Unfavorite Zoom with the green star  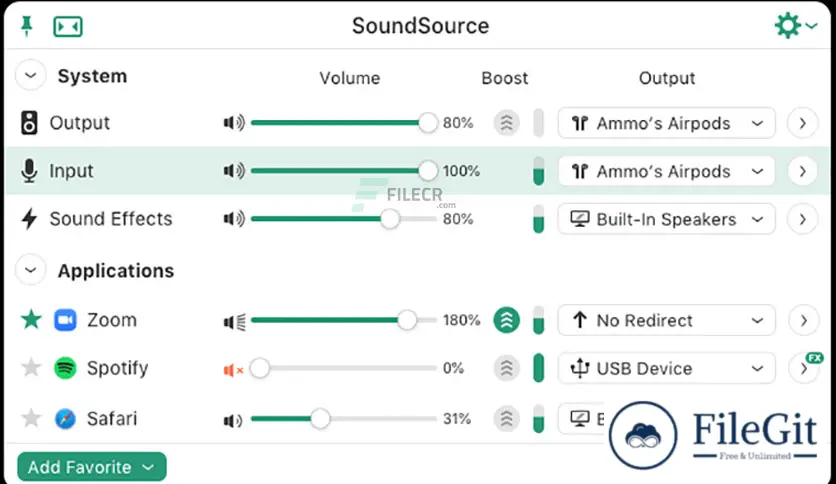click(31, 320)
